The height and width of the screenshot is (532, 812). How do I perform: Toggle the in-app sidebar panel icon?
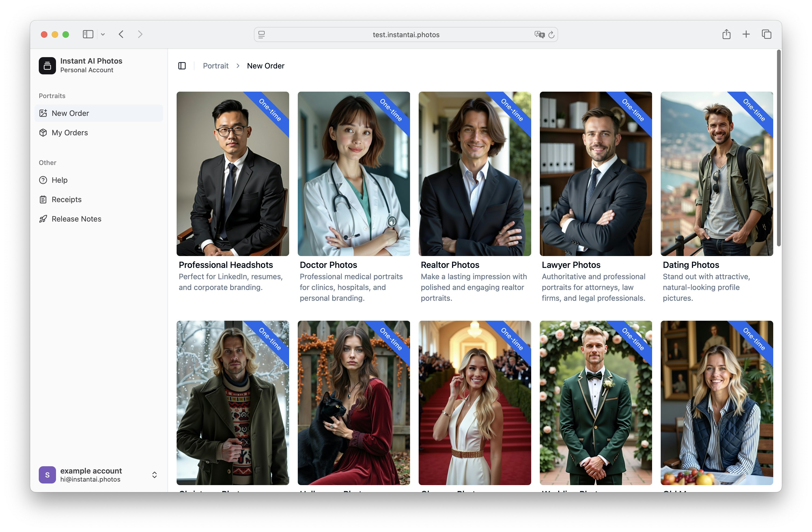pyautogui.click(x=182, y=65)
